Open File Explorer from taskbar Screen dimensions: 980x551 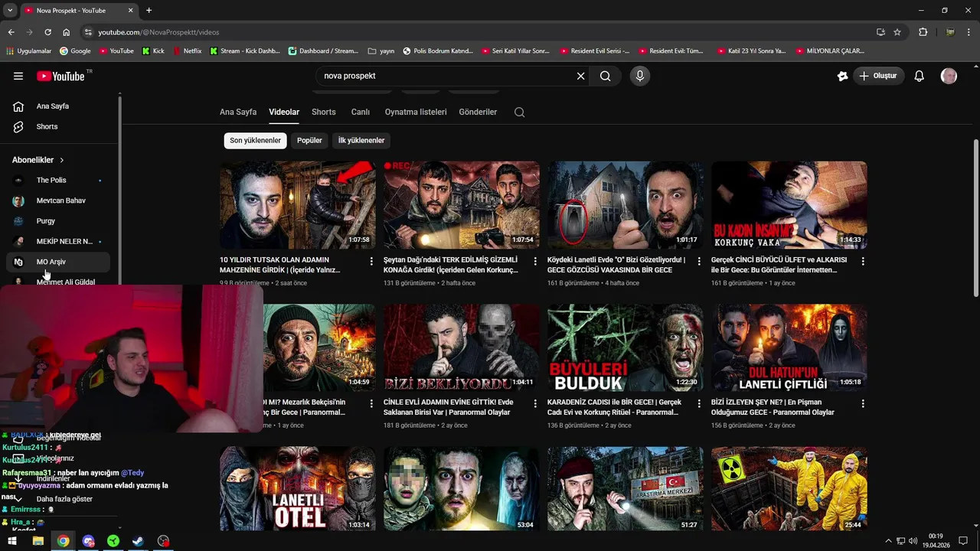[x=38, y=541]
